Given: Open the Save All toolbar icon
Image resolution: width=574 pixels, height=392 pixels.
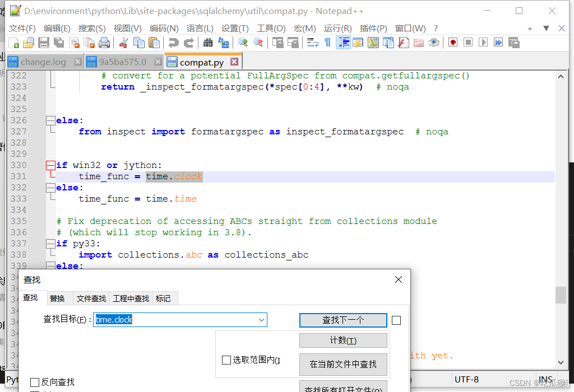Looking at the screenshot, I should [x=58, y=42].
